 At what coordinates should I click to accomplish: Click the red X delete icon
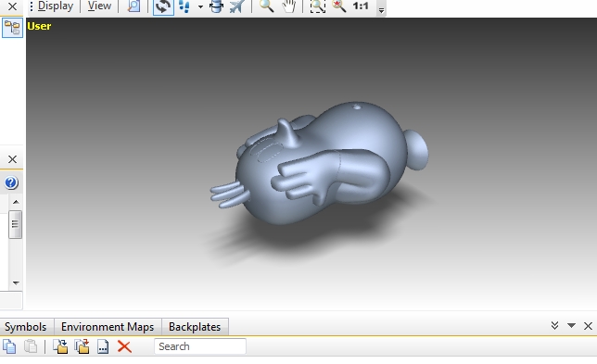[x=124, y=346]
